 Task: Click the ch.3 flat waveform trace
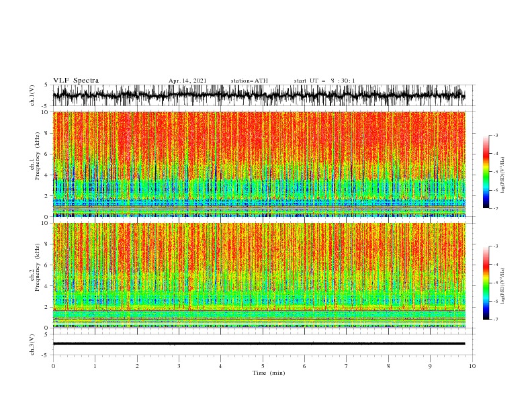pyautogui.click(x=259, y=344)
